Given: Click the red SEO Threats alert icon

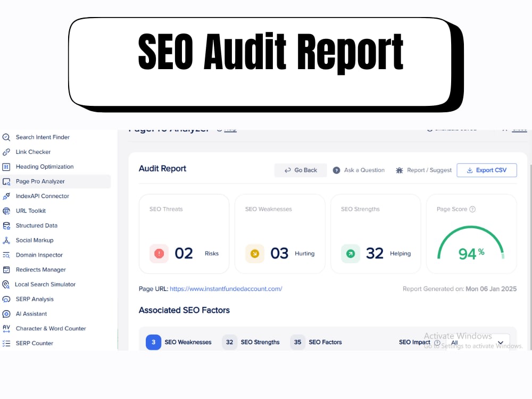Looking at the screenshot, I should click(159, 253).
